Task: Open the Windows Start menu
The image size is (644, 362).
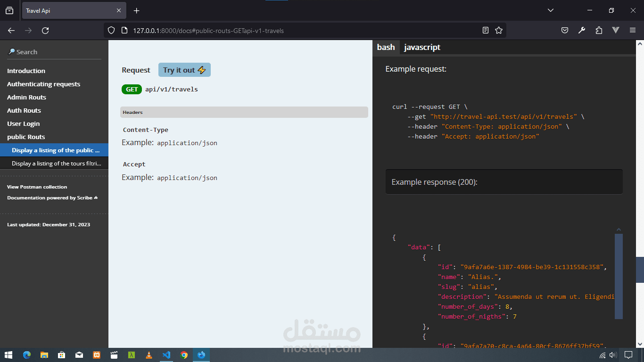Action: click(8, 355)
